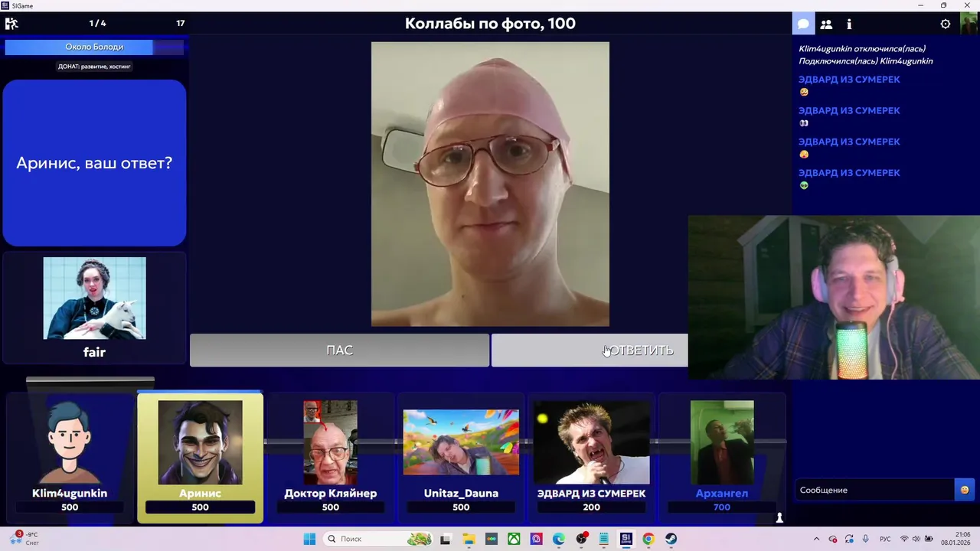This screenshot has height=551, width=980.
Task: Click the ДОНАТ: развитие, хостинг link
Action: coord(94,67)
